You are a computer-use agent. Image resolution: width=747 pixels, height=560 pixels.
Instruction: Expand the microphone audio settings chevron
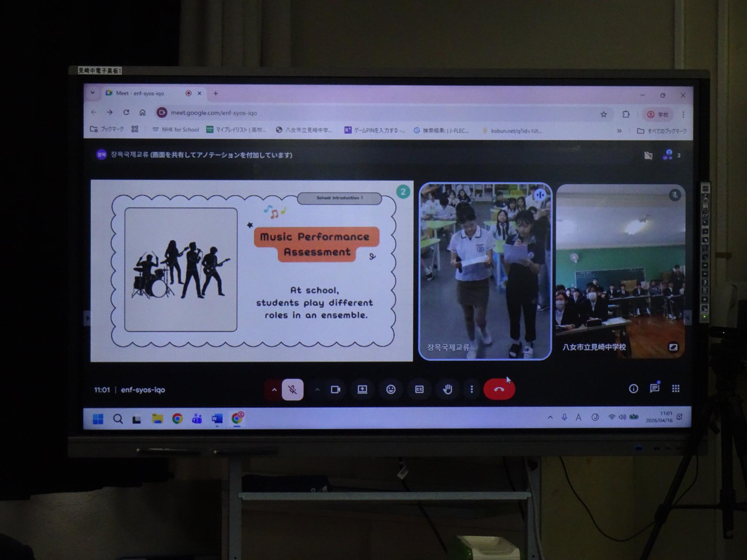click(x=274, y=389)
